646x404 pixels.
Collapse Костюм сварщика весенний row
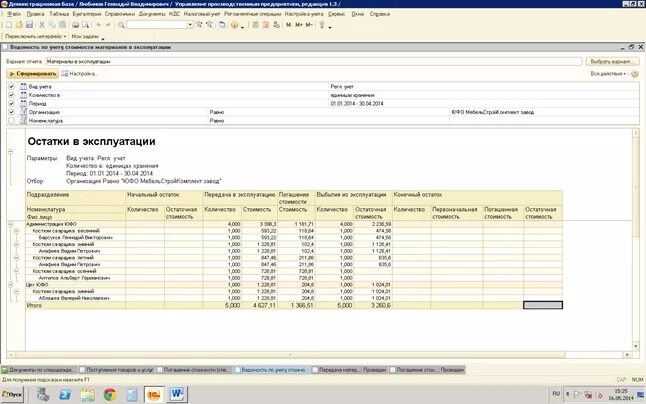16,231
